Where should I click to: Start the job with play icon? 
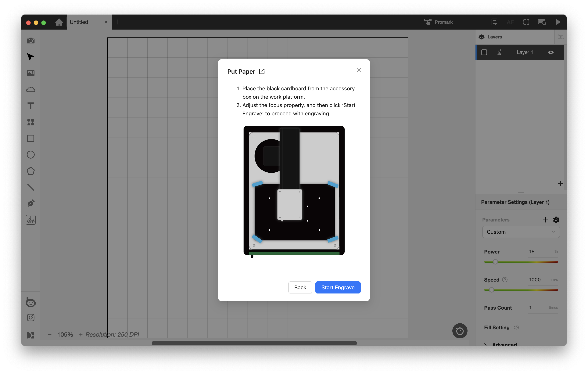point(558,22)
